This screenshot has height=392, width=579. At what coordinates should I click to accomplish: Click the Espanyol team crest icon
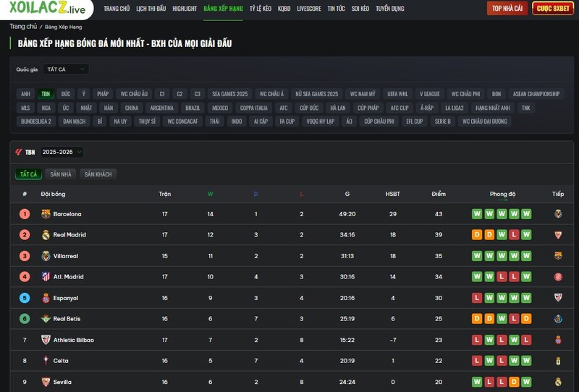click(46, 298)
